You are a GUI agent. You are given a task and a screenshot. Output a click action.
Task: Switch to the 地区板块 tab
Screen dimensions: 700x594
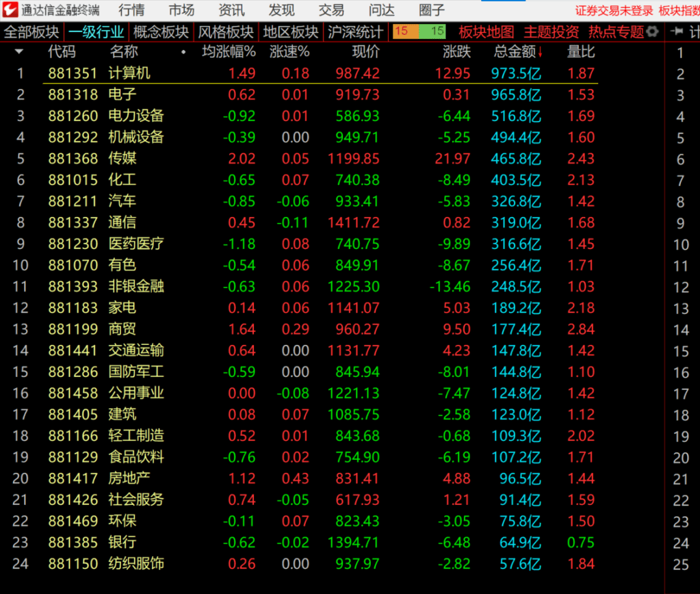point(290,32)
